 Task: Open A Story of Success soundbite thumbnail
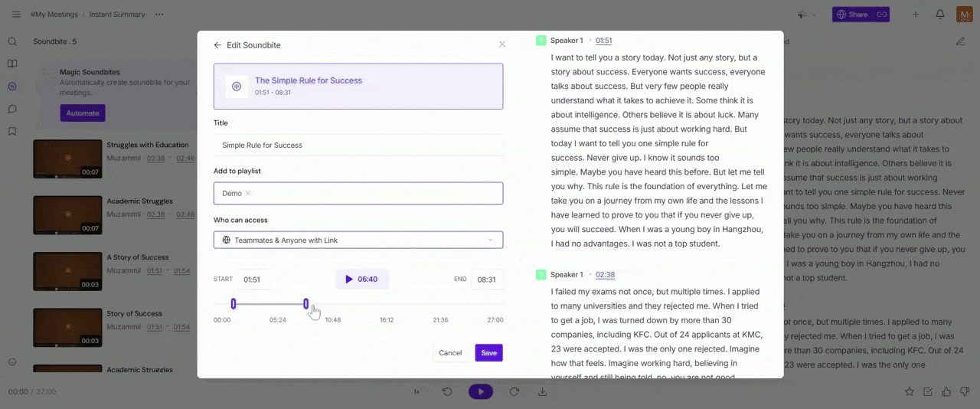pyautogui.click(x=67, y=271)
